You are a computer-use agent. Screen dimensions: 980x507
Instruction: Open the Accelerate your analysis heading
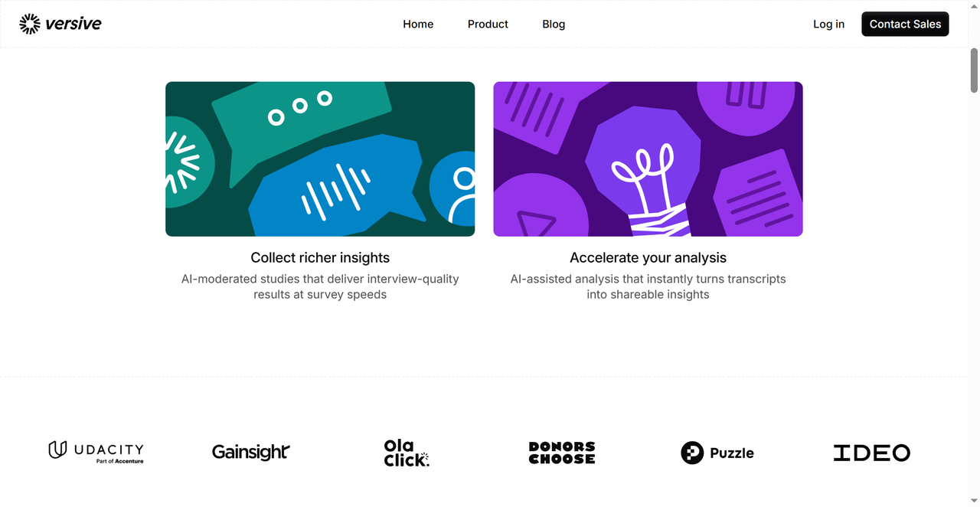click(x=648, y=258)
